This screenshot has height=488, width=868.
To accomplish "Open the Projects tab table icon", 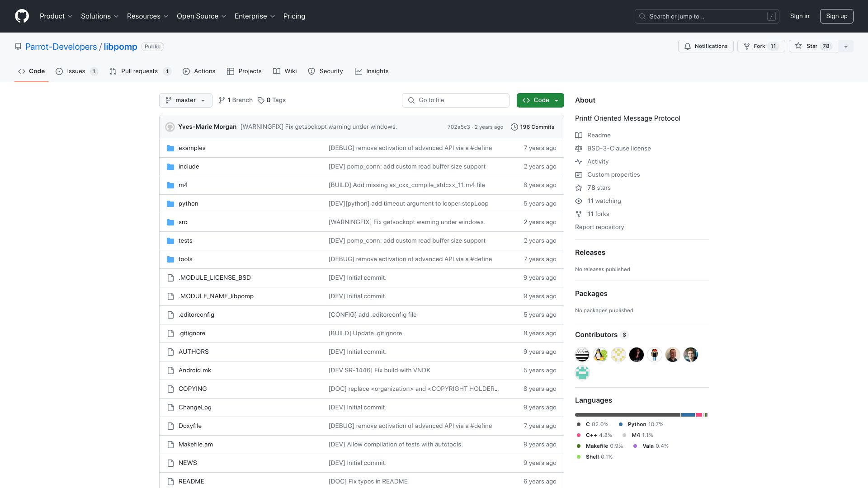I will pos(231,71).
